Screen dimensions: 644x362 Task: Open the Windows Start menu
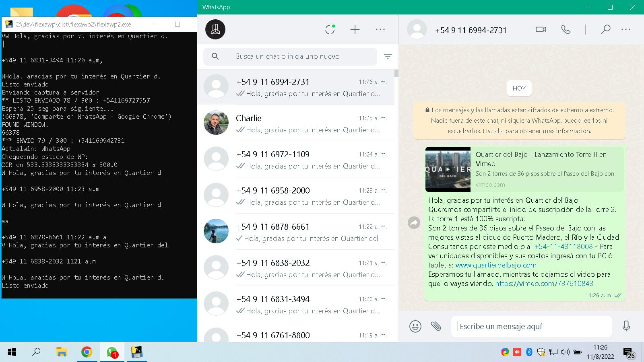pyautogui.click(x=12, y=352)
